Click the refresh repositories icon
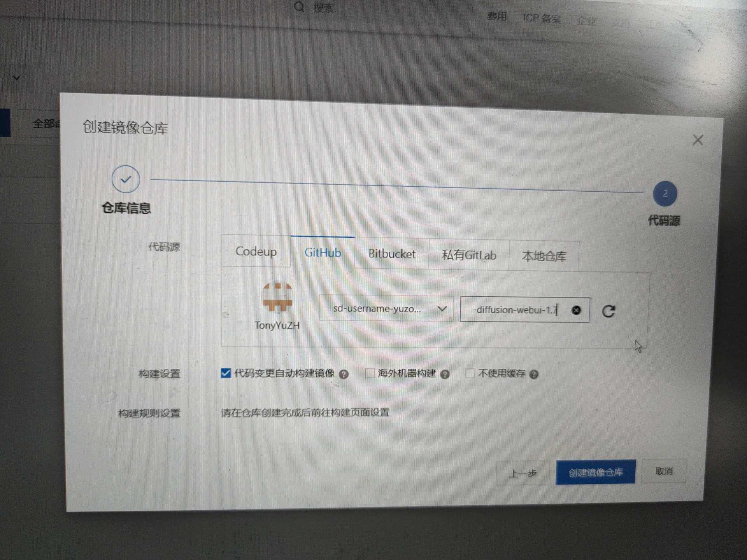Image resolution: width=747 pixels, height=560 pixels. tap(608, 311)
